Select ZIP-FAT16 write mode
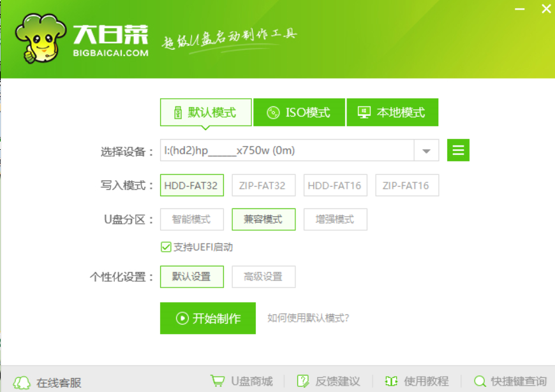 407,185
